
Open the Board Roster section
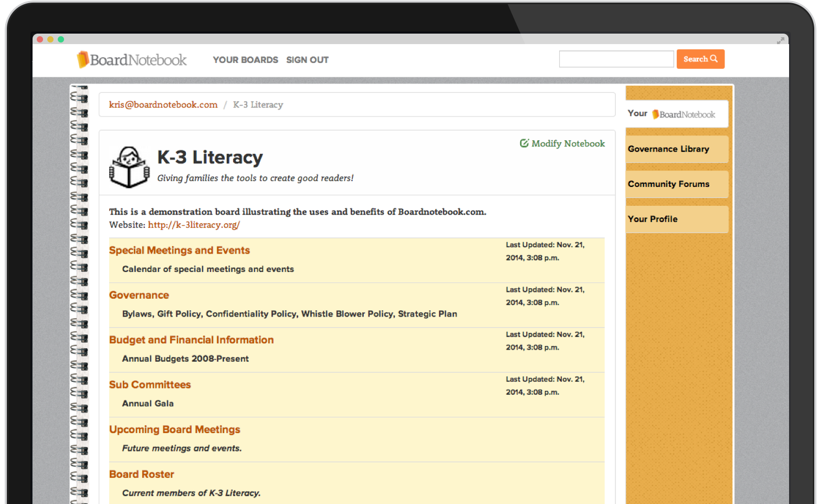click(142, 474)
